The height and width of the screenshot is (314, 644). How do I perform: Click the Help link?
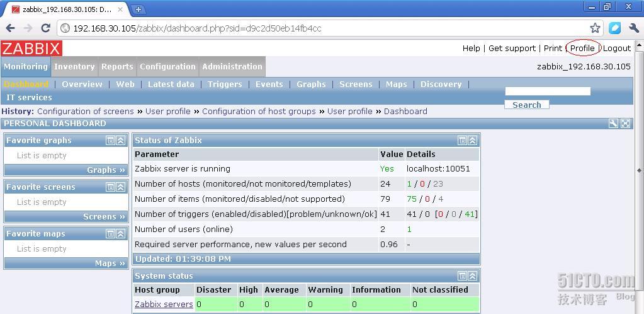point(471,48)
